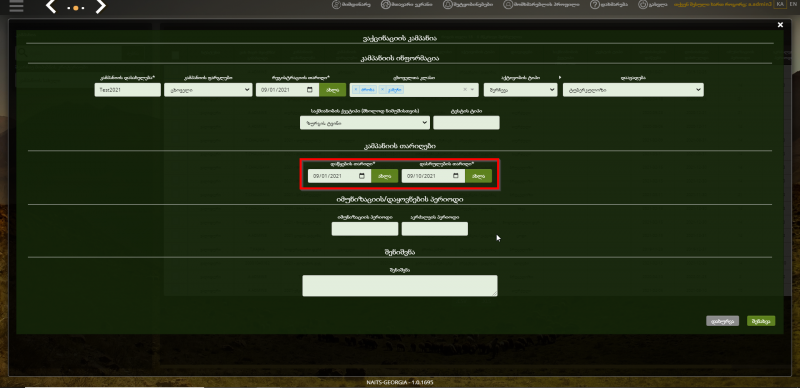This screenshot has width=800, height=388.
Task: Click the left chevron navigation arrow
Action: point(51,7)
